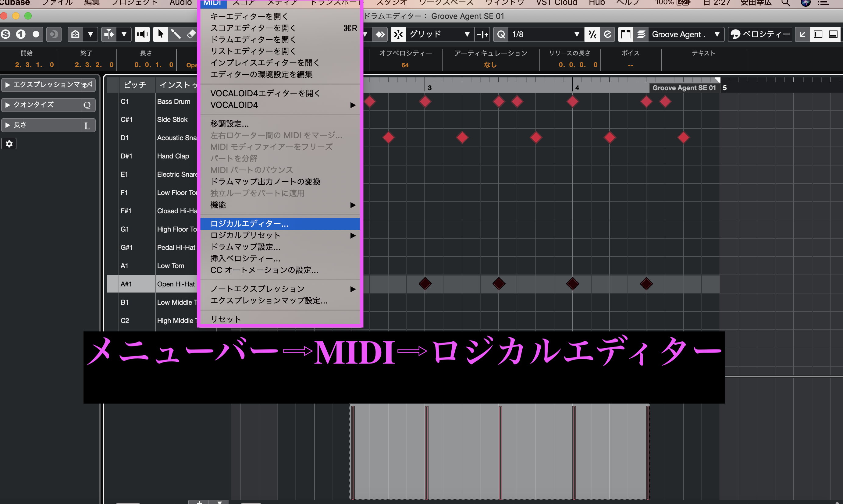Screen dimensions: 843x504
Task: Toggle Snap on/off icon
Action: click(398, 34)
